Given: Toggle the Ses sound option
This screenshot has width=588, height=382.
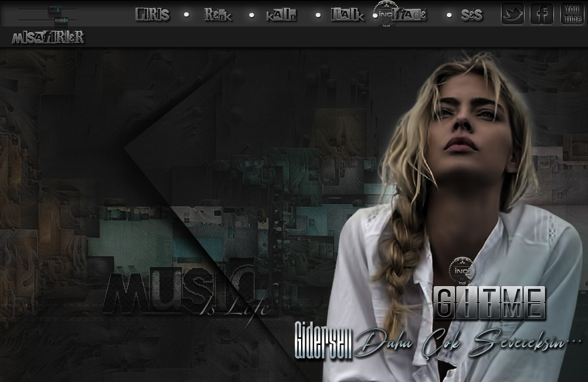Looking at the screenshot, I should 472,15.
